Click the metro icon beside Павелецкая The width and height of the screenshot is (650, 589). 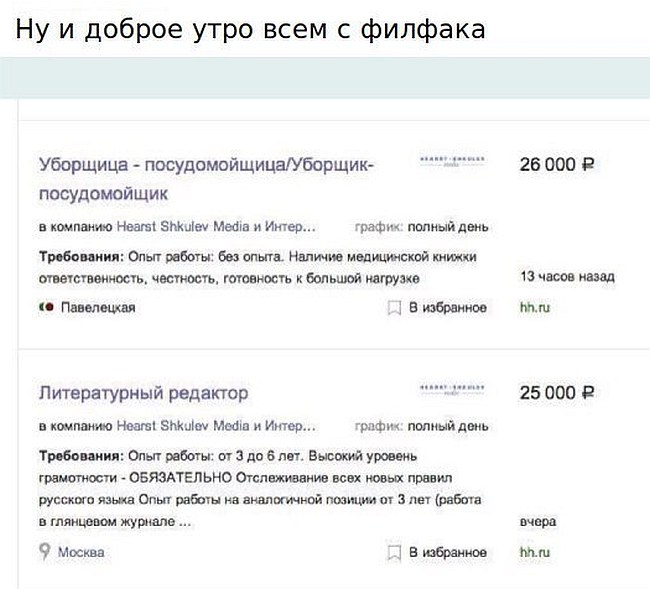45,308
